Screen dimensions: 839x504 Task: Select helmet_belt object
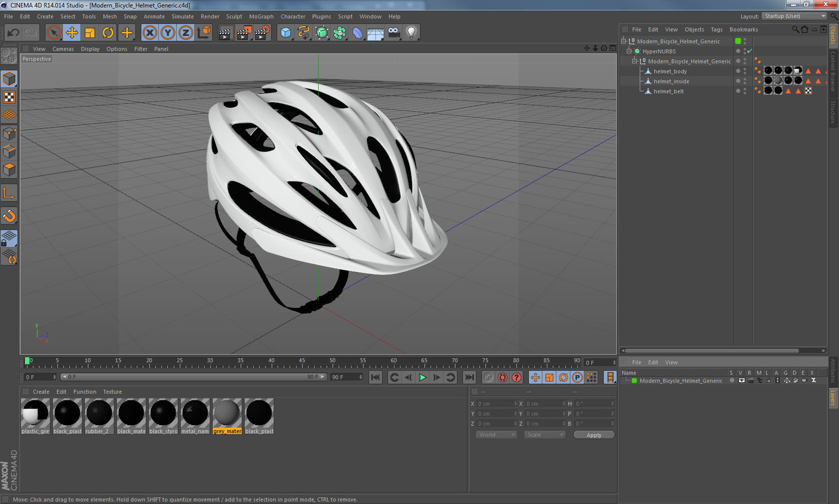(669, 91)
